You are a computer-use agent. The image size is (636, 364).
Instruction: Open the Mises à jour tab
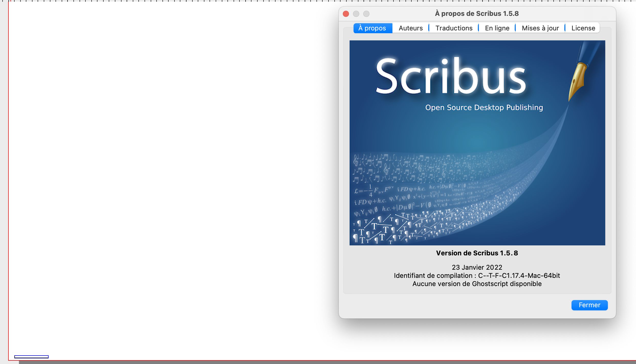(540, 28)
